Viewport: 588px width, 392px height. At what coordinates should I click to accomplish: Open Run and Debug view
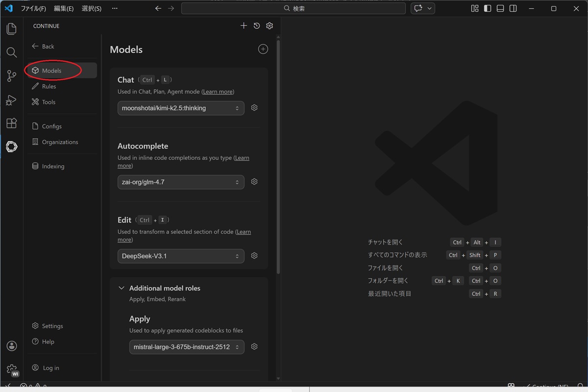pyautogui.click(x=11, y=100)
